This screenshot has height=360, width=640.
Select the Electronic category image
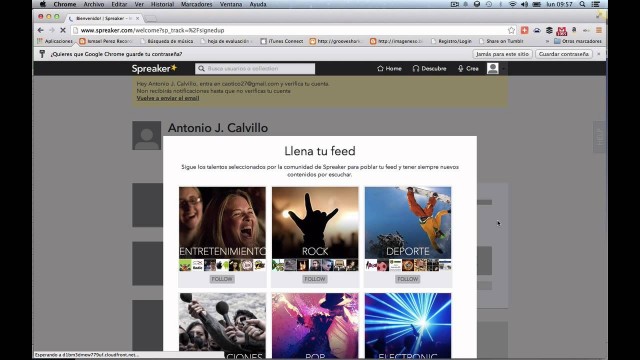pos(408,326)
